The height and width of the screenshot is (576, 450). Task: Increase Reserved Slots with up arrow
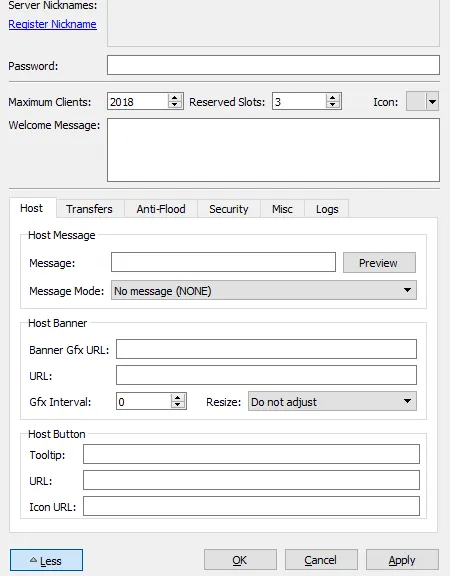[332, 98]
